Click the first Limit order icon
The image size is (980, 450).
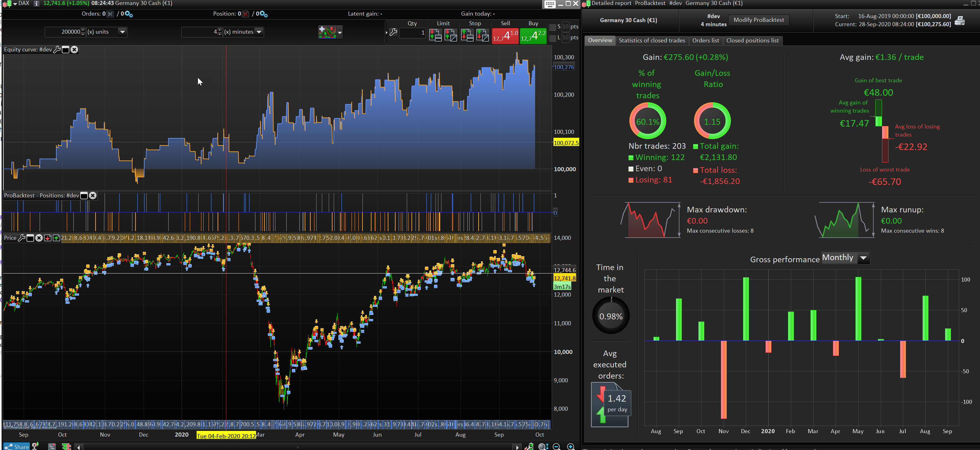click(435, 35)
